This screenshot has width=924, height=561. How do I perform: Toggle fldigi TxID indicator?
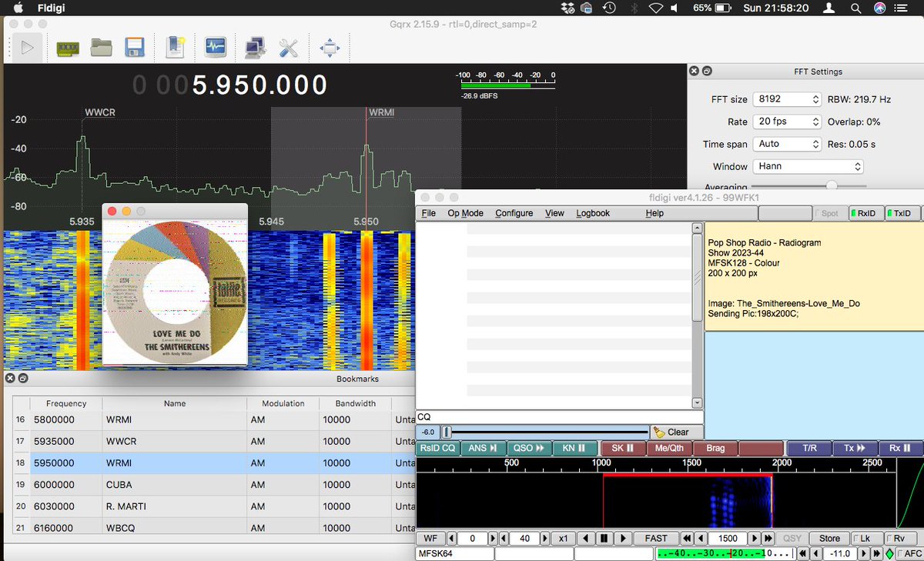903,213
